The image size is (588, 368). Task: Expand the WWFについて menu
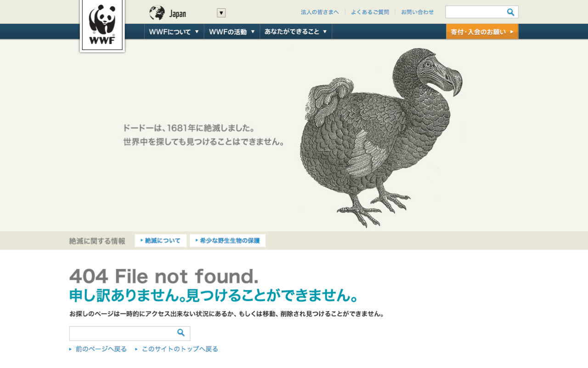174,32
